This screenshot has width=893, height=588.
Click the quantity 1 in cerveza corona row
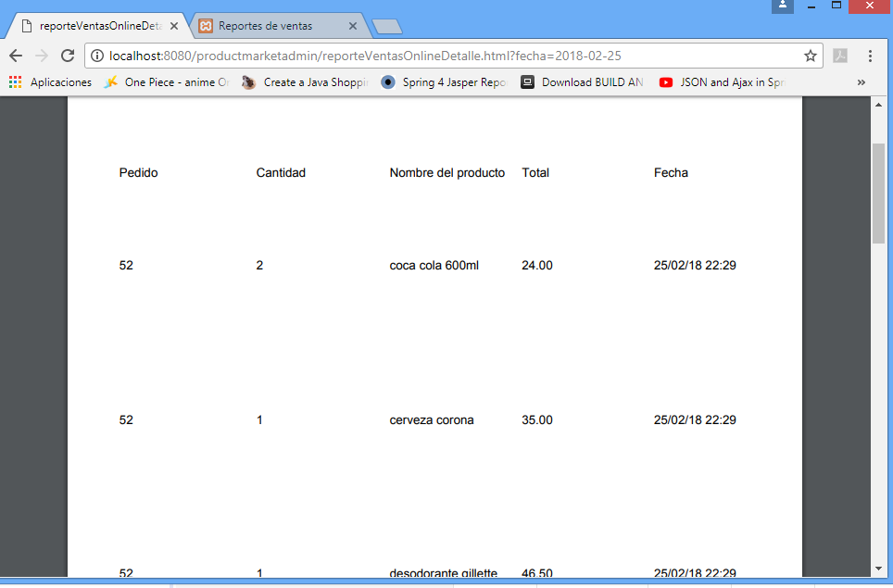pyautogui.click(x=259, y=420)
